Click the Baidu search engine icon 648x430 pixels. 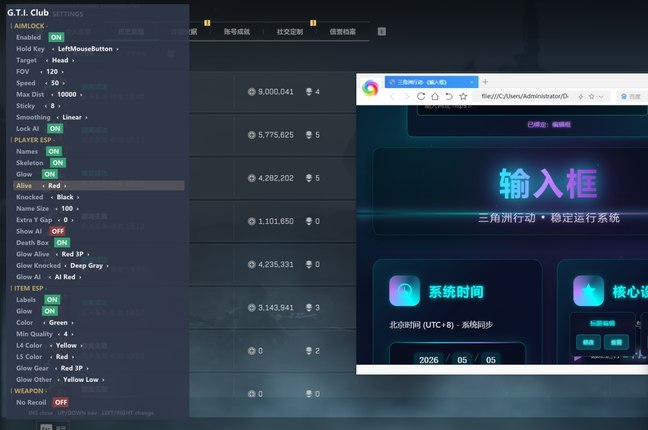click(624, 96)
